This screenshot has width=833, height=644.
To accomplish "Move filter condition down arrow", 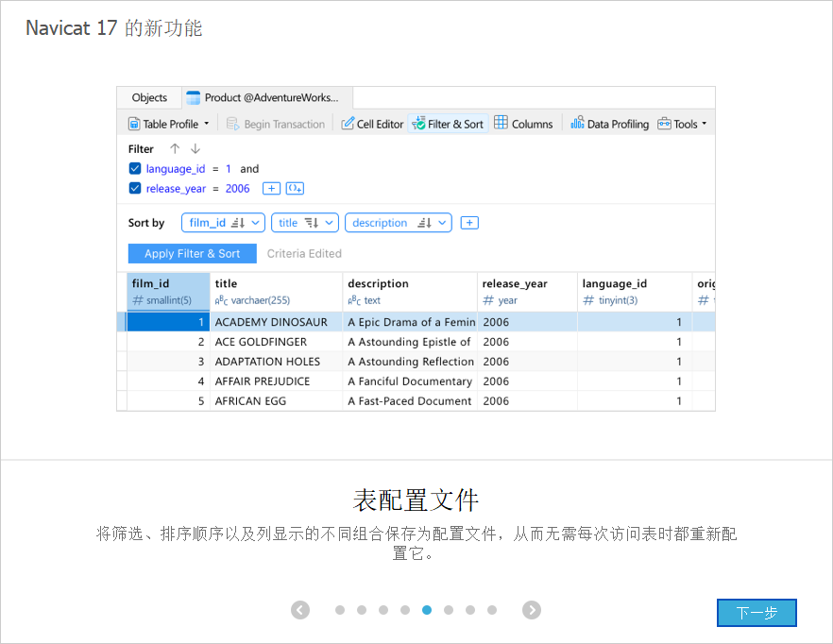I will [x=195, y=149].
